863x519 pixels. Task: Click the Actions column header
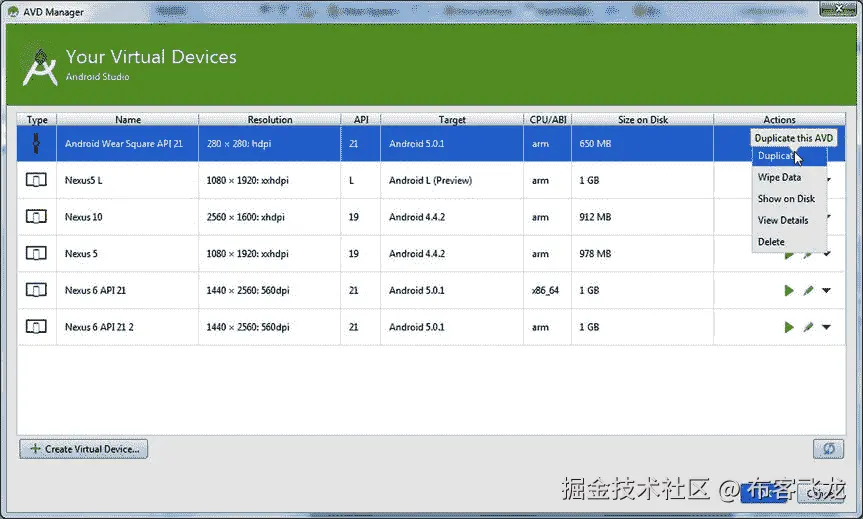click(x=779, y=119)
